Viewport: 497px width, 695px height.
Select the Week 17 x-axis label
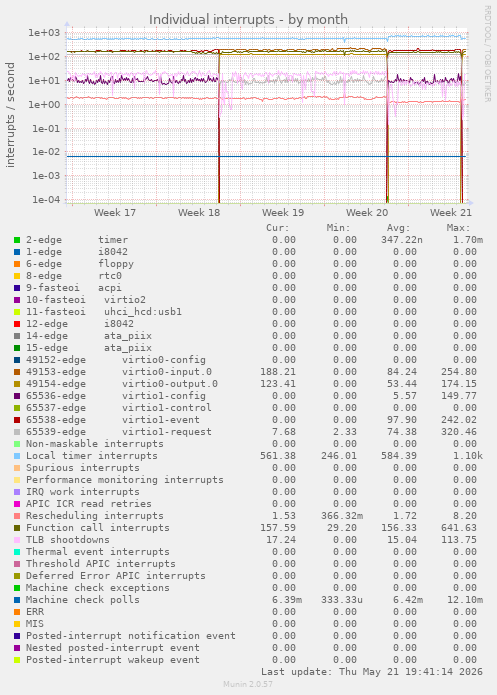[x=115, y=213]
